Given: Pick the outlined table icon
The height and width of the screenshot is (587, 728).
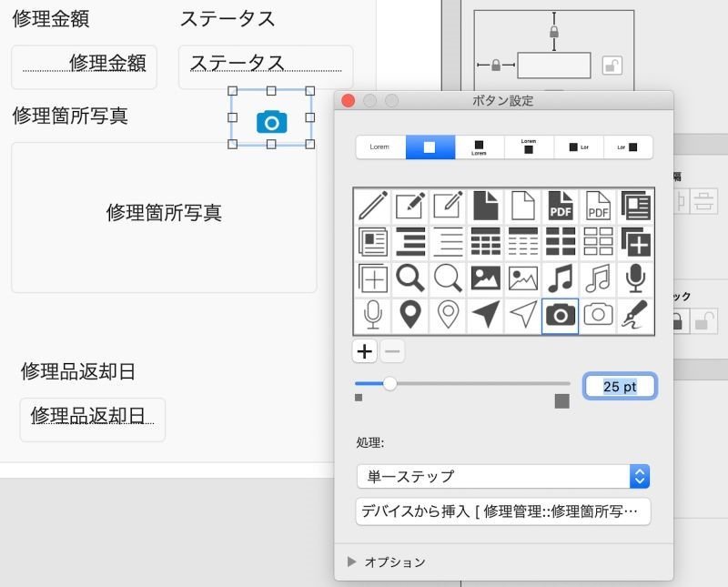Looking at the screenshot, I should coord(522,242).
